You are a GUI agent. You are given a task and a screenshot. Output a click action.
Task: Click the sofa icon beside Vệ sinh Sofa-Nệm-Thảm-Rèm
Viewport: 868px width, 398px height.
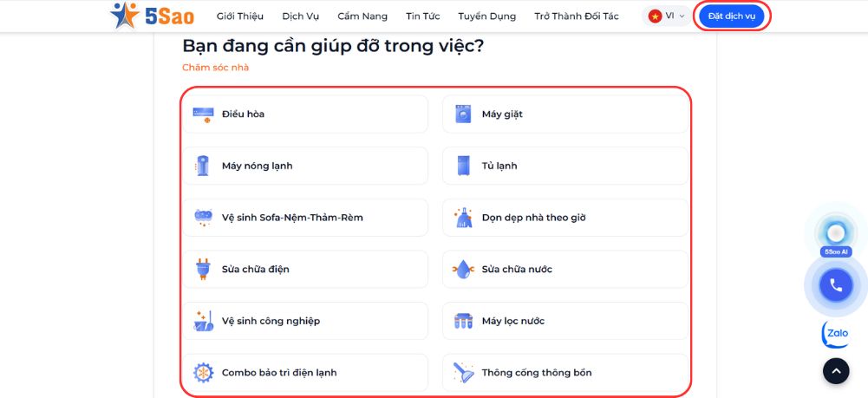(x=203, y=217)
